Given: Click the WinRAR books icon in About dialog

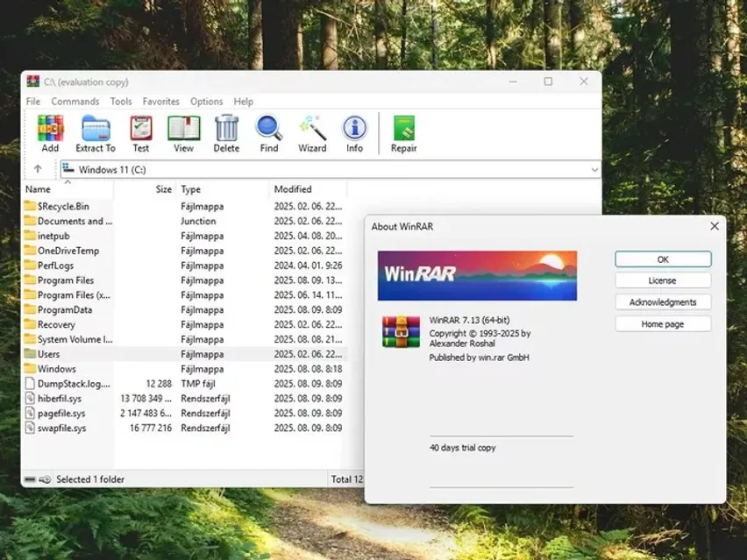Looking at the screenshot, I should click(x=402, y=331).
